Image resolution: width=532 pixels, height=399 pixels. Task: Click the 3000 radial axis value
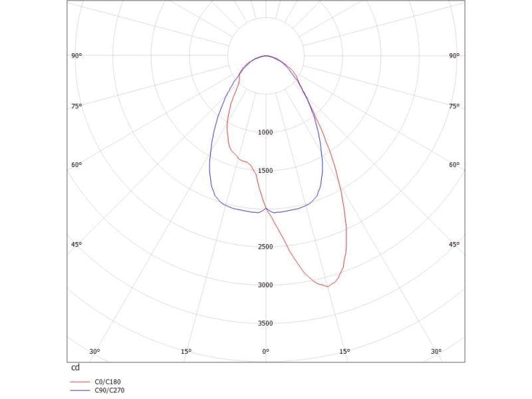(x=265, y=285)
